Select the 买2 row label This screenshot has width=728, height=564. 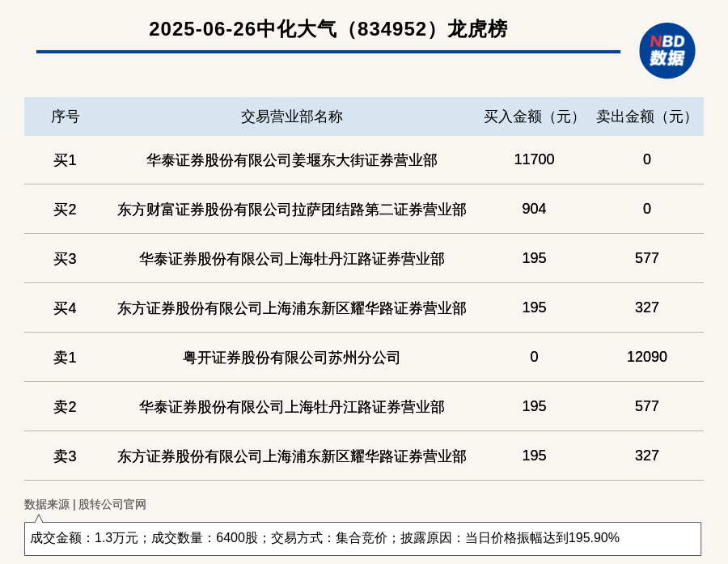click(x=65, y=210)
